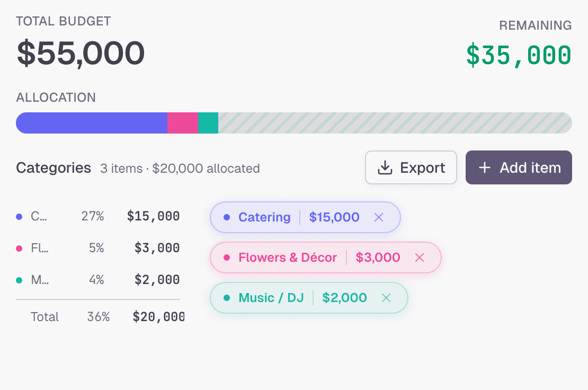Remove the Catering chip with its X

coord(379,217)
